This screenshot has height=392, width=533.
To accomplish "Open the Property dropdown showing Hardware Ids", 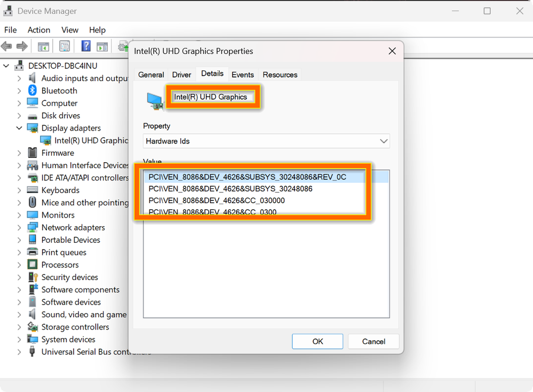I will tap(266, 141).
